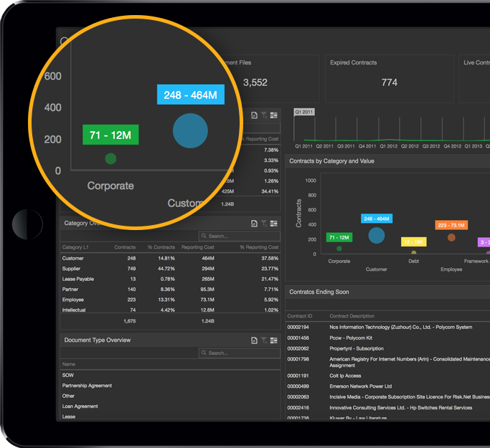Open contract 00001456 Pcow - Polycom Kit

pyautogui.click(x=388, y=338)
